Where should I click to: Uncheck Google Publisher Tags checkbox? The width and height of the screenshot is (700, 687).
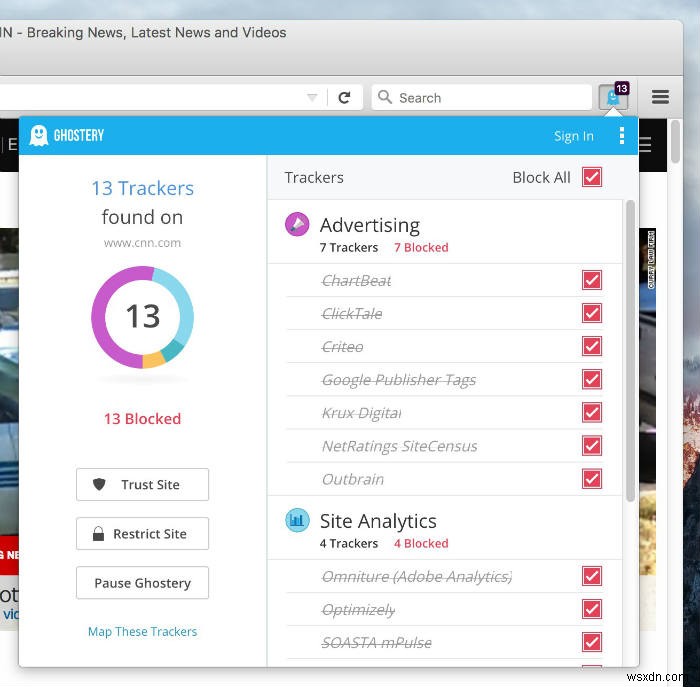pos(592,379)
